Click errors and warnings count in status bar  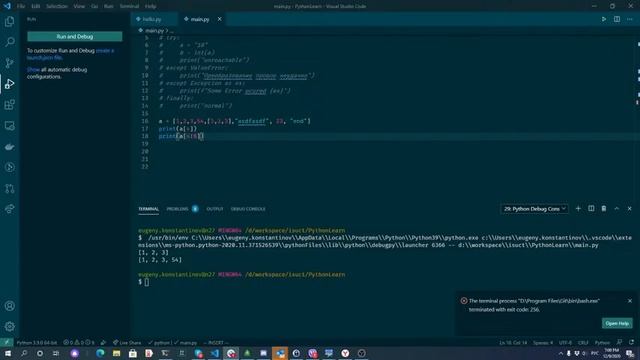tap(79, 343)
